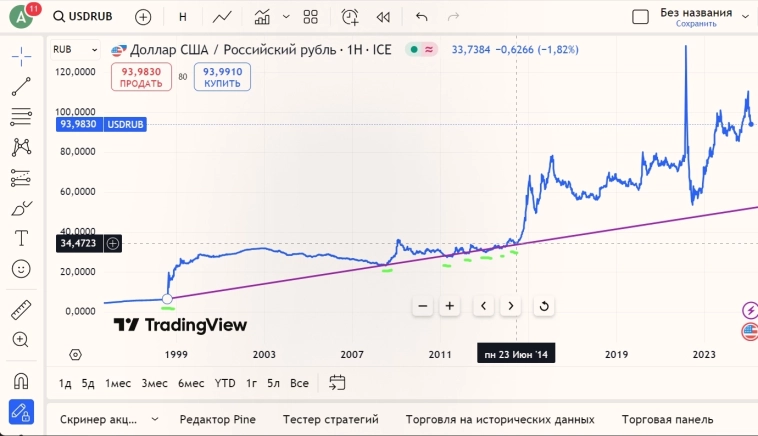The height and width of the screenshot is (436, 758).
Task: Select the Fibonacci retracement tool
Action: point(21,116)
